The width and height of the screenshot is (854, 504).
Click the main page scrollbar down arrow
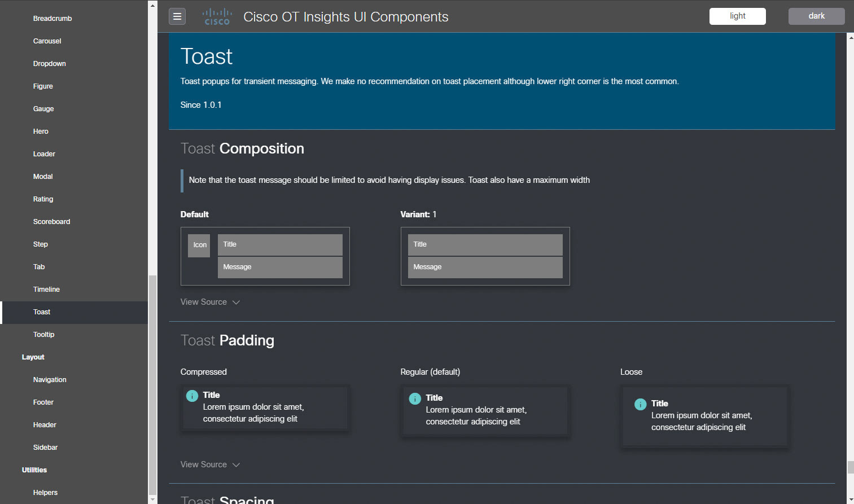(x=851, y=499)
